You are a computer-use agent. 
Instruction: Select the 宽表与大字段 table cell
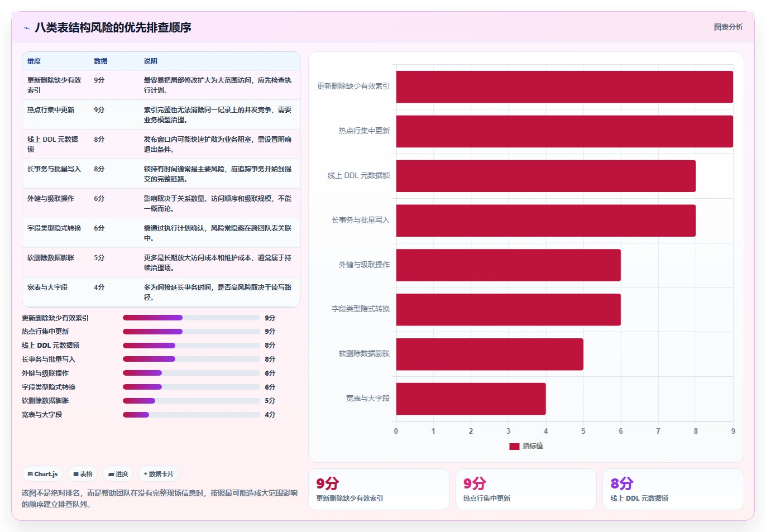(55, 292)
